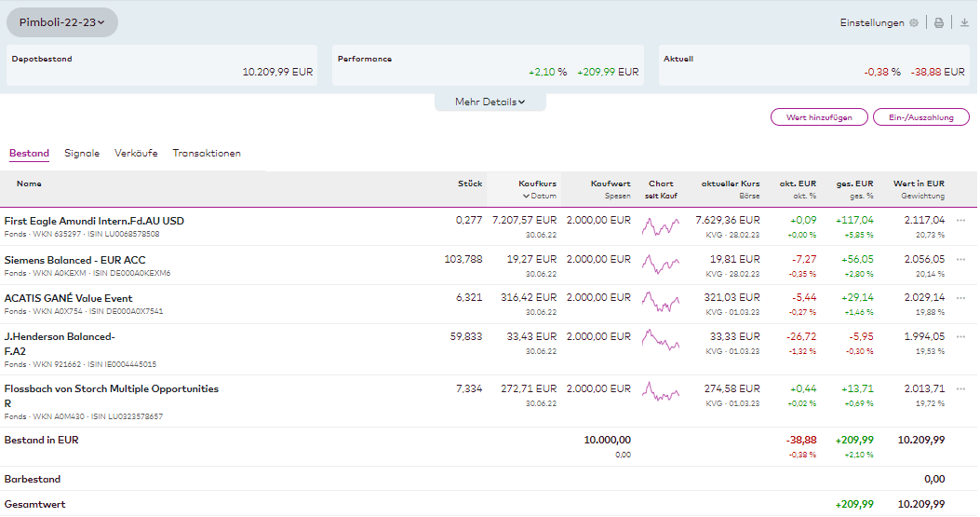Expand the Mehr Details section
980x517 pixels.
pos(490,102)
